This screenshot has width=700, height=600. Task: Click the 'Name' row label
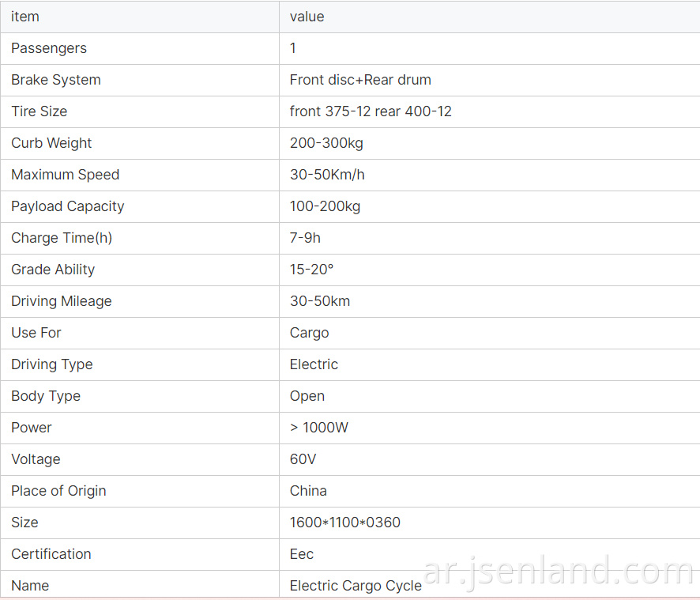pos(30,586)
